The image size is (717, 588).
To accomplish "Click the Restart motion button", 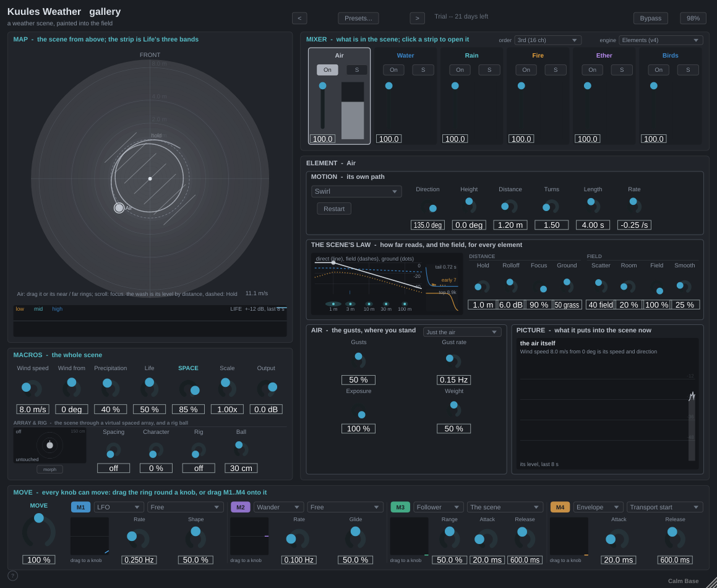I will (x=334, y=209).
